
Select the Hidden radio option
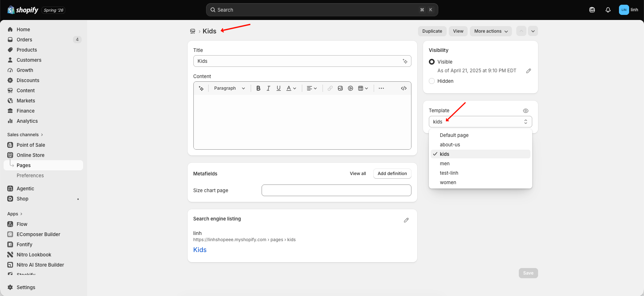[432, 81]
